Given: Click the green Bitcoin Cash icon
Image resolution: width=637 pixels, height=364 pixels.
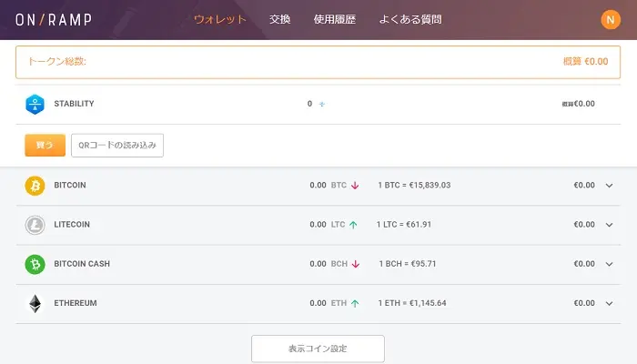Looking at the screenshot, I should coord(35,264).
